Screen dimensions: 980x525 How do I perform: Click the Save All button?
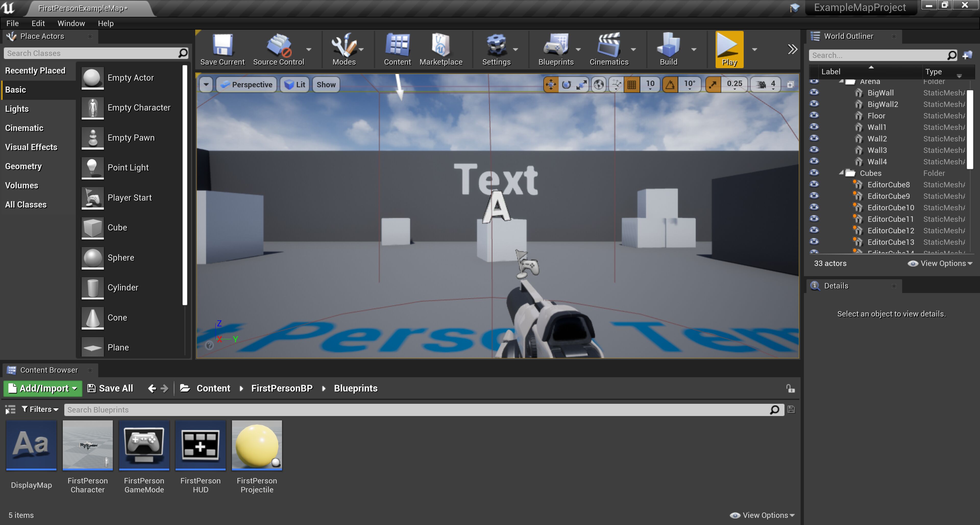[110, 388]
